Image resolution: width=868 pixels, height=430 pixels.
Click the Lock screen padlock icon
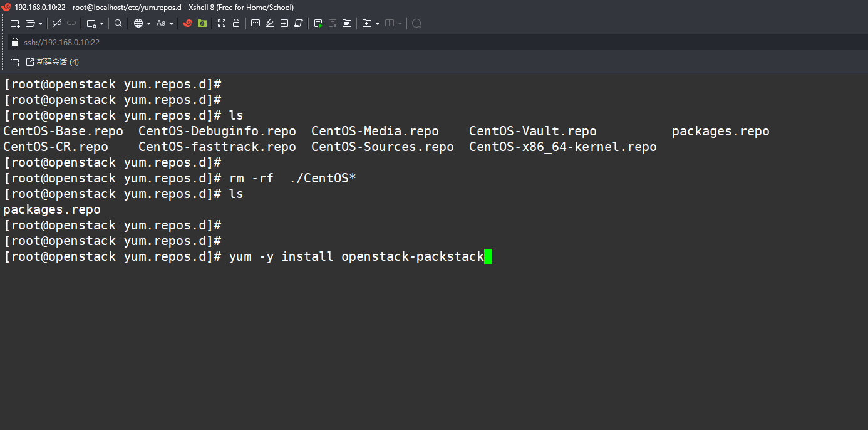tap(236, 23)
